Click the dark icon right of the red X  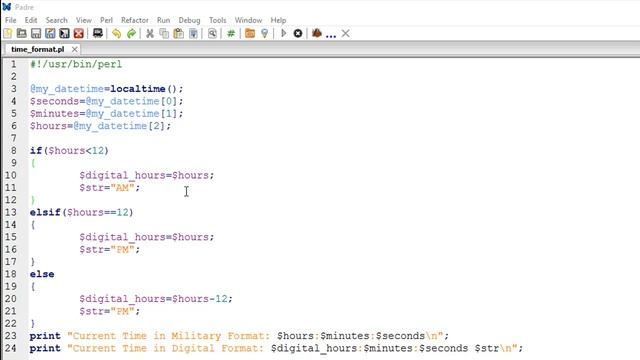(98, 33)
